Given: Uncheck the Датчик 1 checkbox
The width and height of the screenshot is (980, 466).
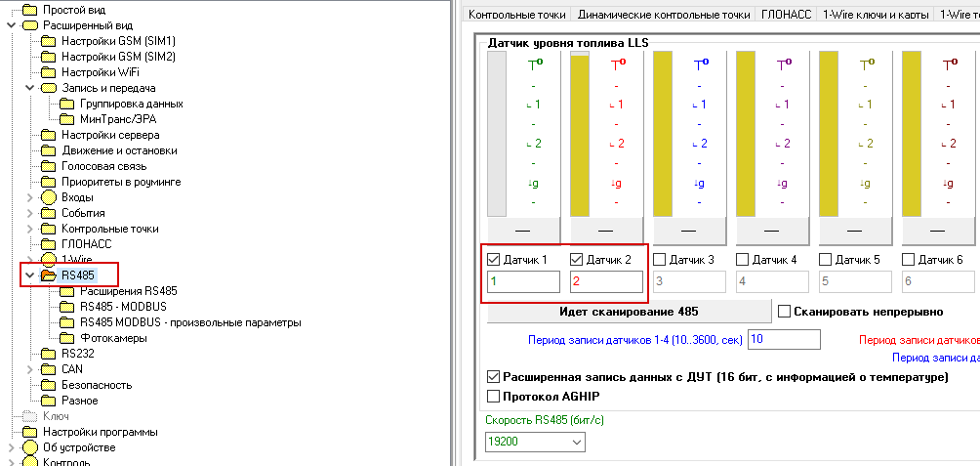Looking at the screenshot, I should 493,260.
